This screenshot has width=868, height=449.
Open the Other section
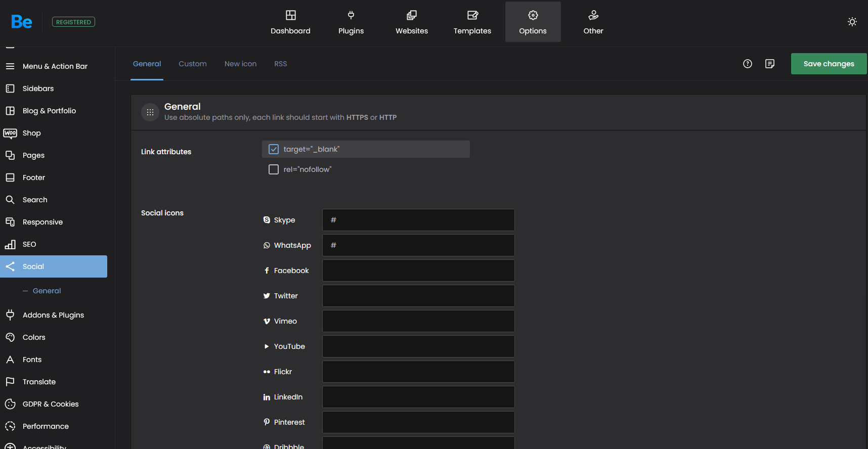[593, 22]
